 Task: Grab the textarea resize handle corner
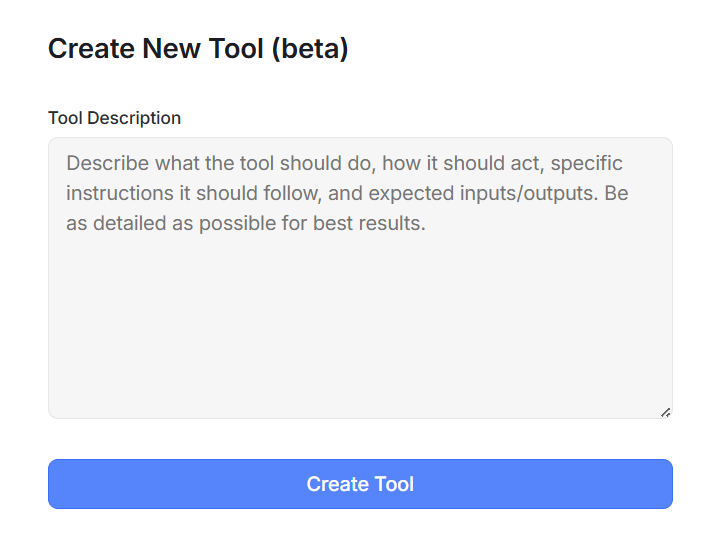tap(665, 412)
